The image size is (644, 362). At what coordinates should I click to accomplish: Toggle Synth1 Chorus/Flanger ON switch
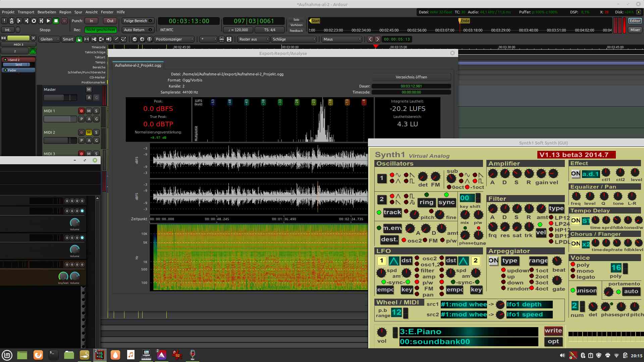[576, 244]
